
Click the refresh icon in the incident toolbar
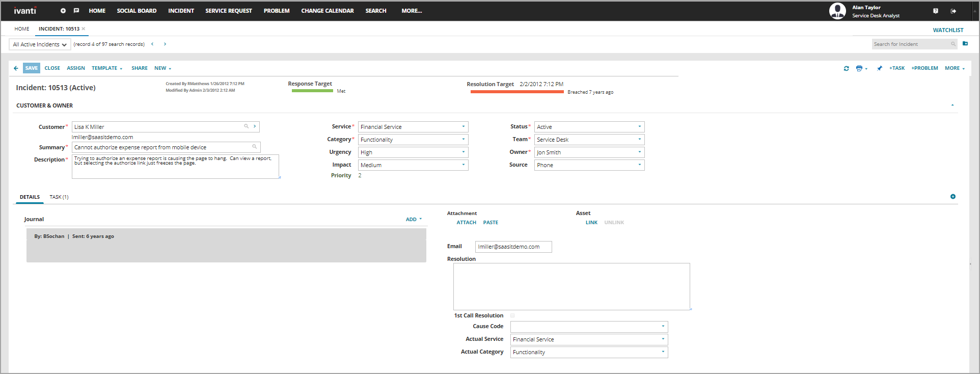(x=846, y=68)
